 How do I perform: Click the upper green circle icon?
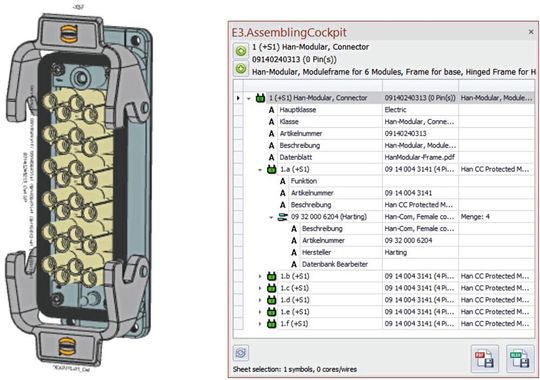pyautogui.click(x=241, y=51)
